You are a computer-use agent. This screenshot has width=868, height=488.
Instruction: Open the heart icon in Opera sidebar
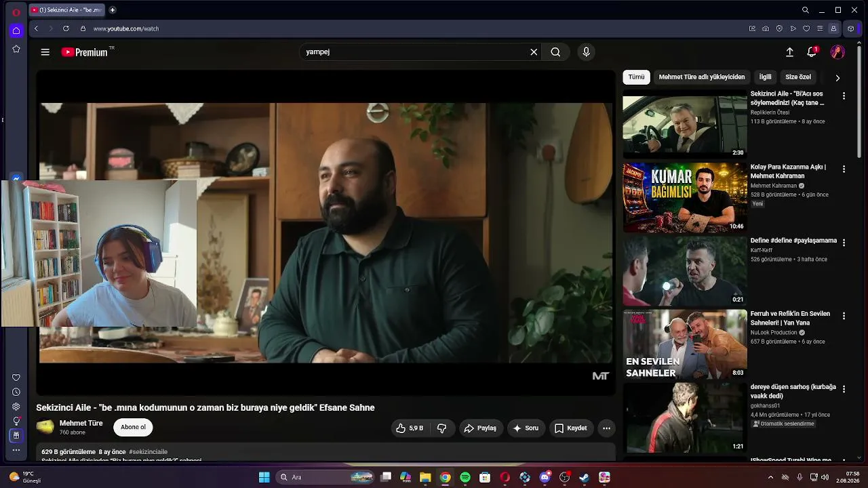[16, 378]
